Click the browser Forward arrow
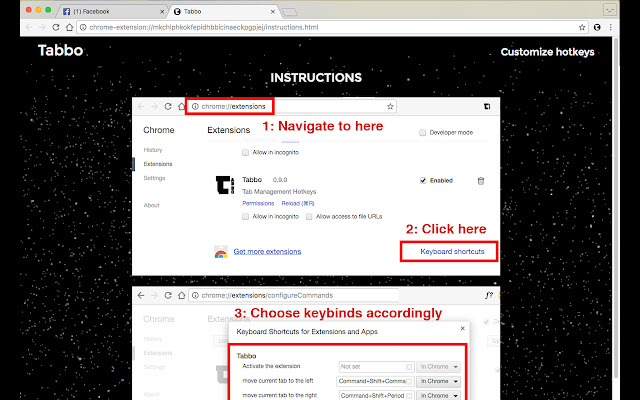Viewport: 640px width, 400px height. pyautogui.click(x=42, y=27)
